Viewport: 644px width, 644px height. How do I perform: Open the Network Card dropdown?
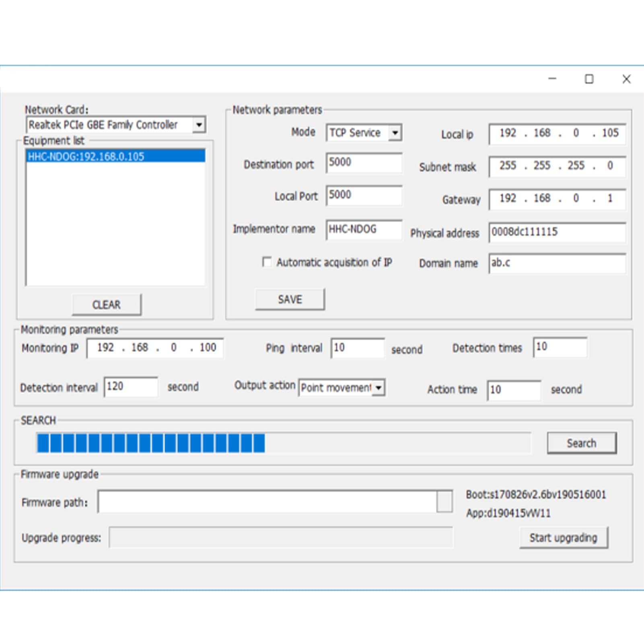pyautogui.click(x=116, y=125)
